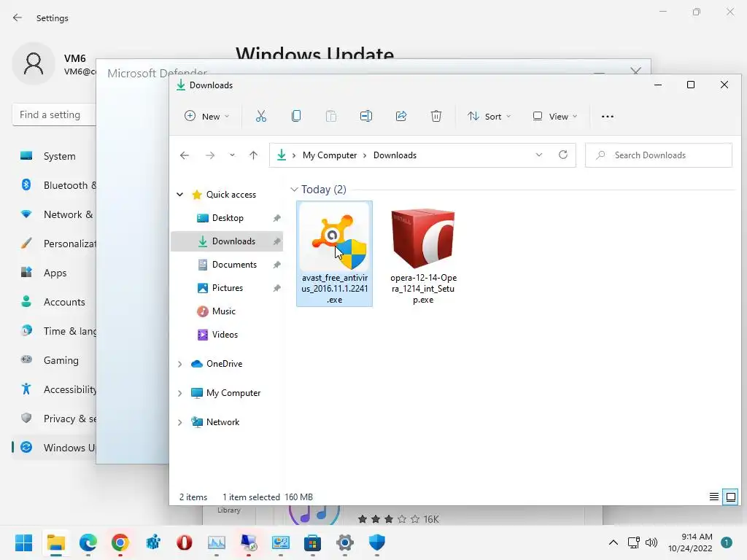Click the Paste icon in Explorer toolbar
747x560 pixels.
tap(330, 116)
